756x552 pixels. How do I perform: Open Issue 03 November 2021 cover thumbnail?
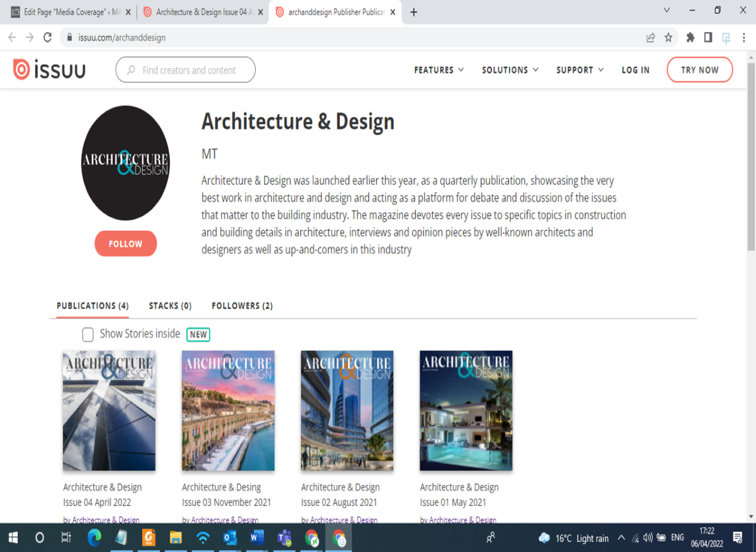point(228,411)
